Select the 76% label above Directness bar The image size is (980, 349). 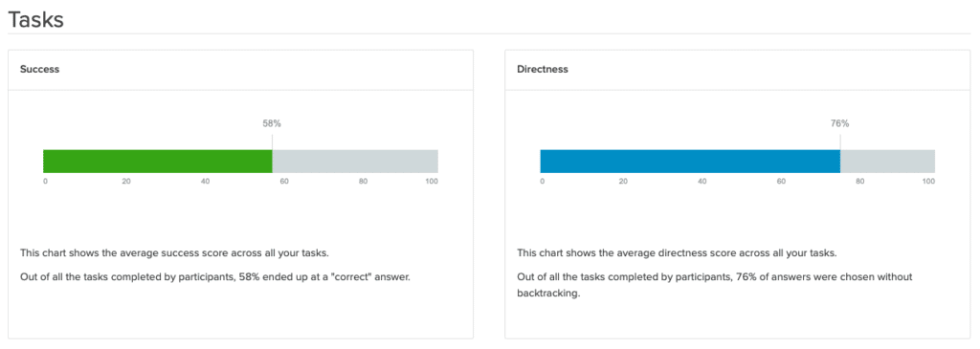pos(840,123)
